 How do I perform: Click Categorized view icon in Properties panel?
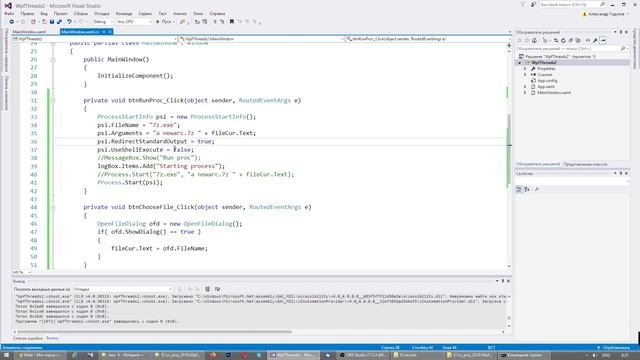pos(519,189)
